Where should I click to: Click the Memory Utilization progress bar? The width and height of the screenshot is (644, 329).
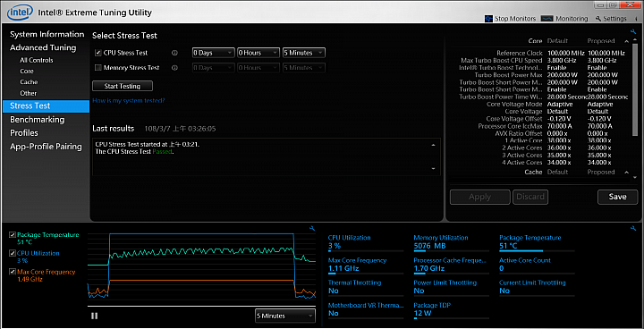click(452, 250)
